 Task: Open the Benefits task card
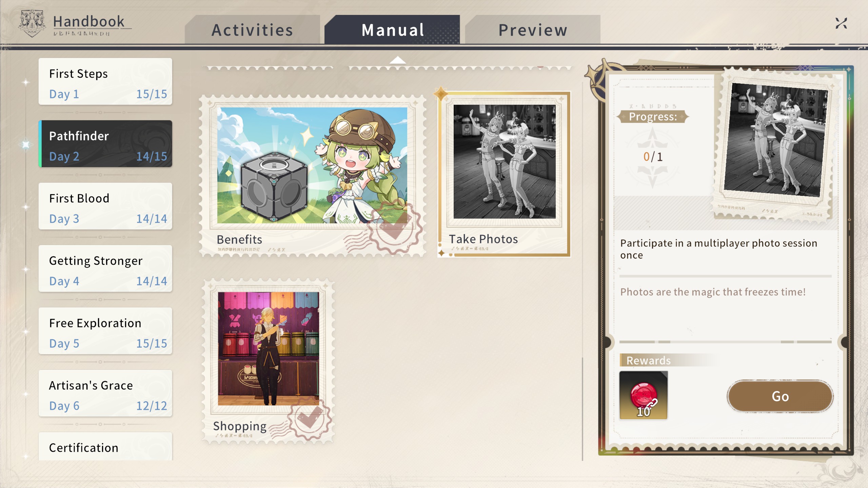[312, 176]
